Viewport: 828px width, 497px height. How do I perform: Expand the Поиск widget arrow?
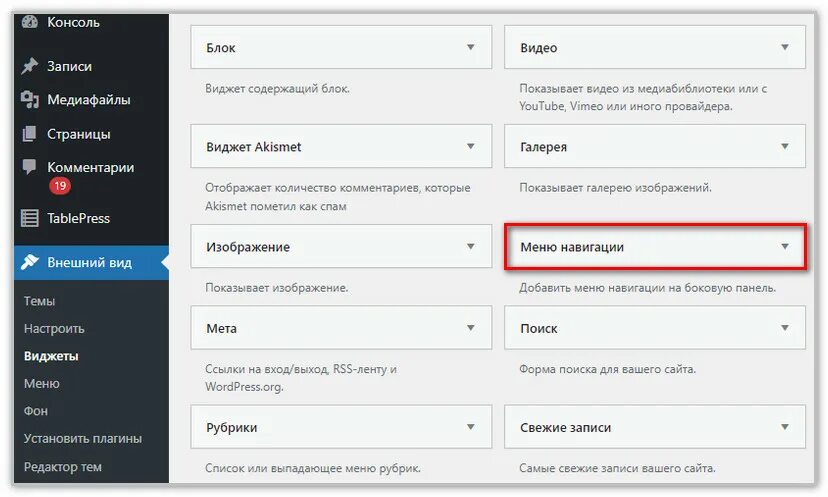(x=785, y=327)
